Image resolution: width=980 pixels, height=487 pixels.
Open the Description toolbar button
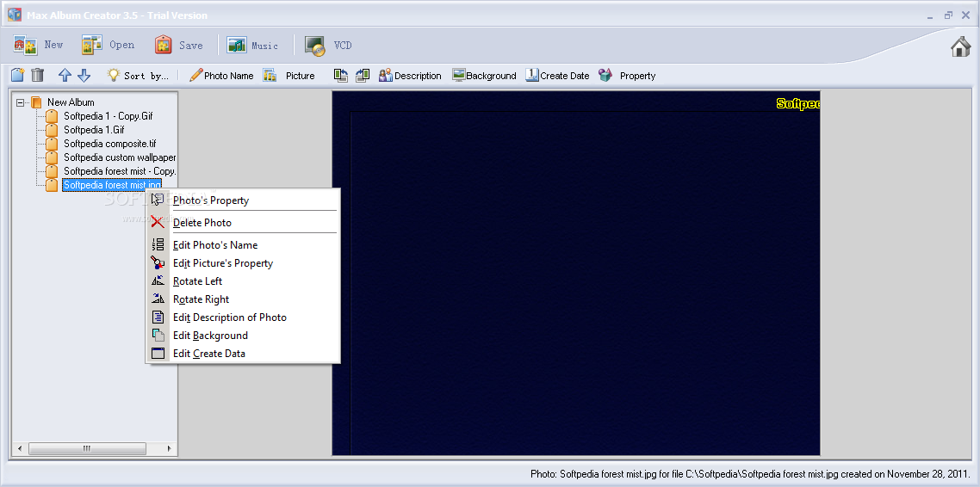410,76
